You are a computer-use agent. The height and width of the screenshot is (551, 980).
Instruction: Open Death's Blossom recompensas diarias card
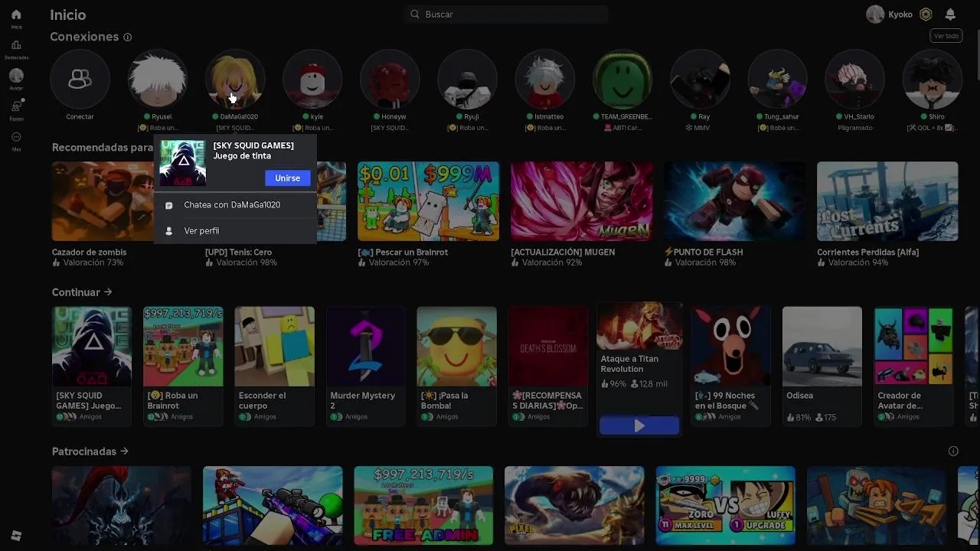tap(548, 365)
